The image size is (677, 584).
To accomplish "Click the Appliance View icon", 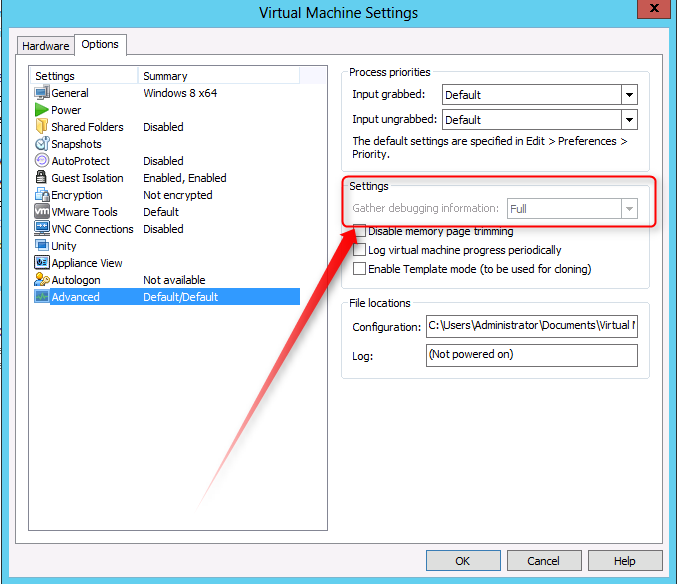I will [x=42, y=262].
